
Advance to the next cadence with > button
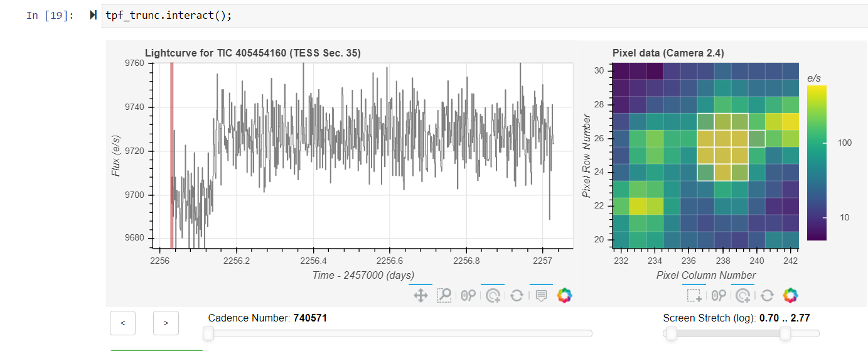(166, 323)
